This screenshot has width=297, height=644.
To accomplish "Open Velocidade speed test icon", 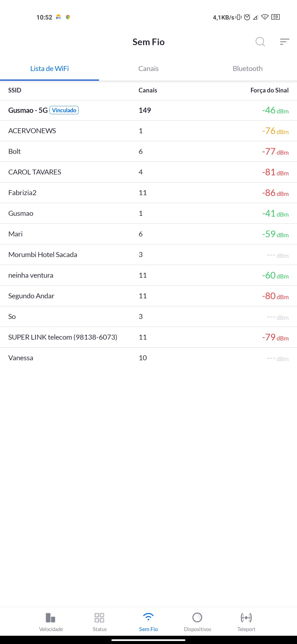I will pos(51,618).
